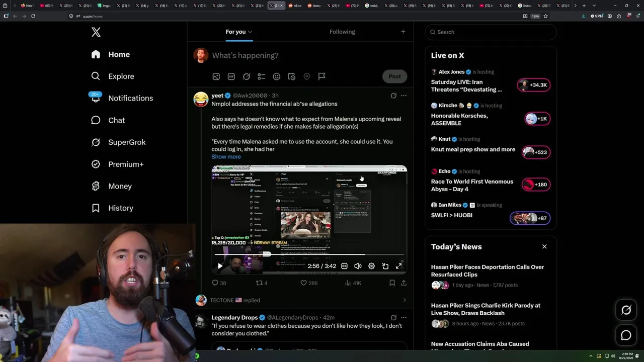
Task: Add an image to the post
Action: [x=216, y=76]
